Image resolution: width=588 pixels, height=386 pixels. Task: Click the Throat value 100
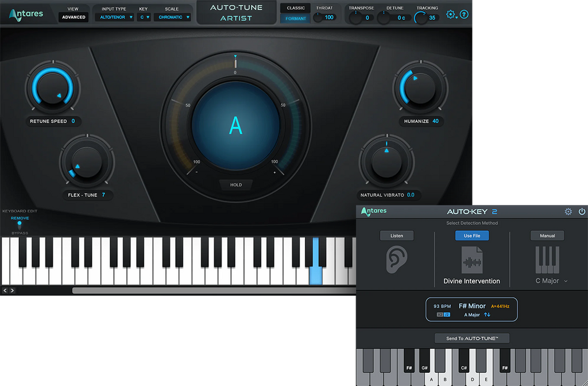pyautogui.click(x=329, y=17)
